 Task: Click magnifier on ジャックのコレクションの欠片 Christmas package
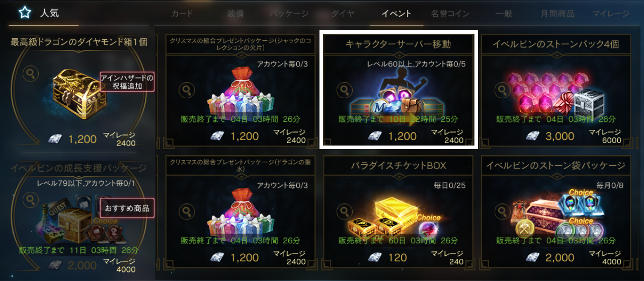187,90
